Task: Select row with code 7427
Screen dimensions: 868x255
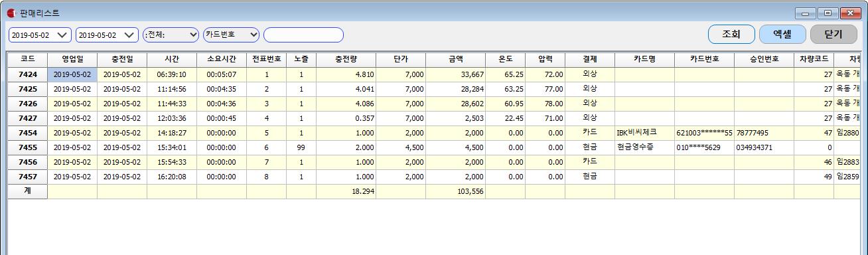Action: (x=28, y=118)
